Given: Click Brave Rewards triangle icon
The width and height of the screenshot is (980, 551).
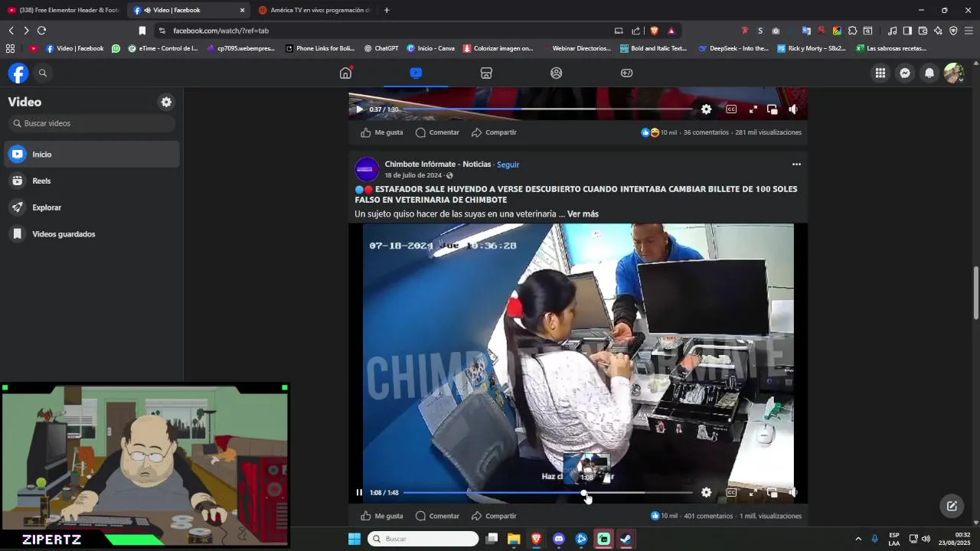Looking at the screenshot, I should [671, 31].
